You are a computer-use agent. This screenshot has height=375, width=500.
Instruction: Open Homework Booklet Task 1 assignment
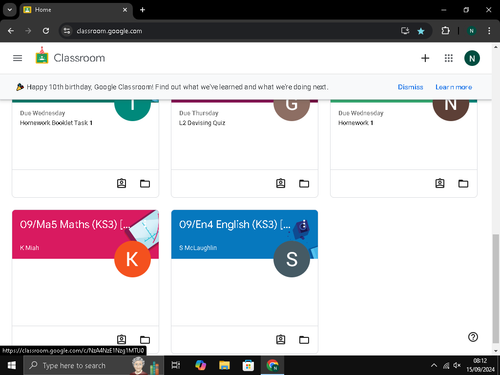coord(56,123)
